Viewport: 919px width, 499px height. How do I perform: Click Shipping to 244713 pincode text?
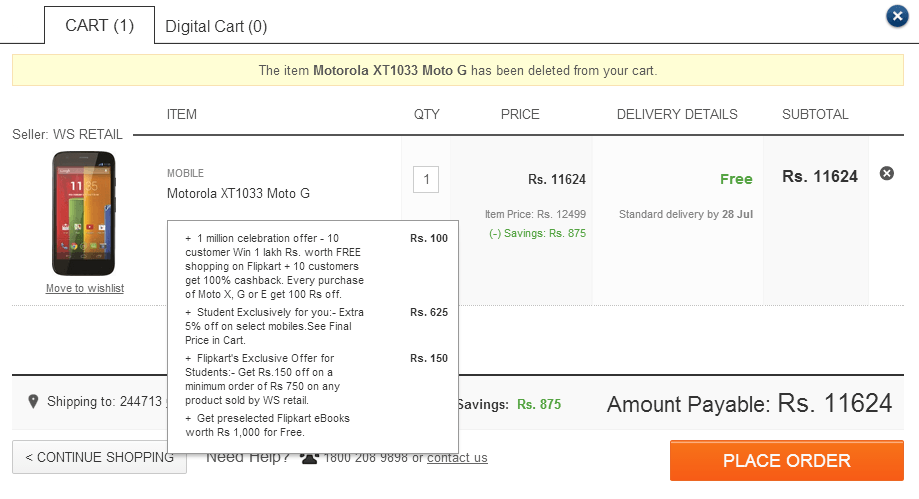click(104, 402)
